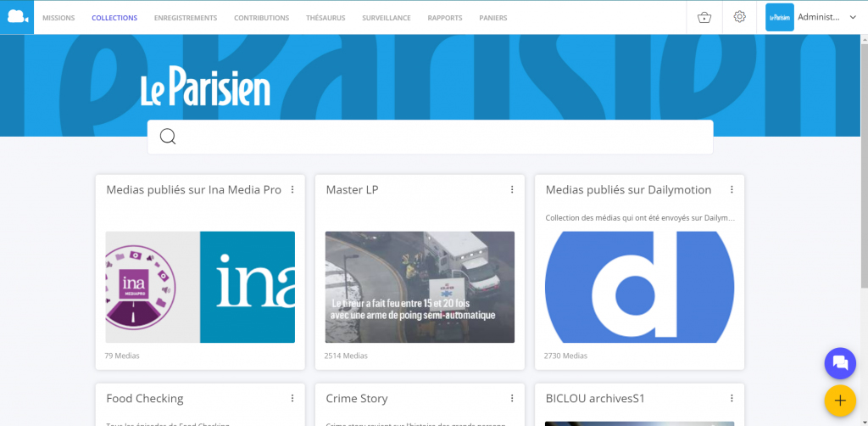Expand the Administrator account dropdown arrow
Image resolution: width=868 pixels, height=426 pixels.
click(x=853, y=17)
